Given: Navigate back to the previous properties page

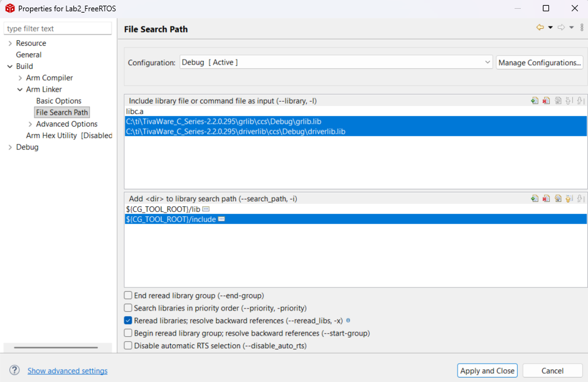Looking at the screenshot, I should pyautogui.click(x=540, y=27).
